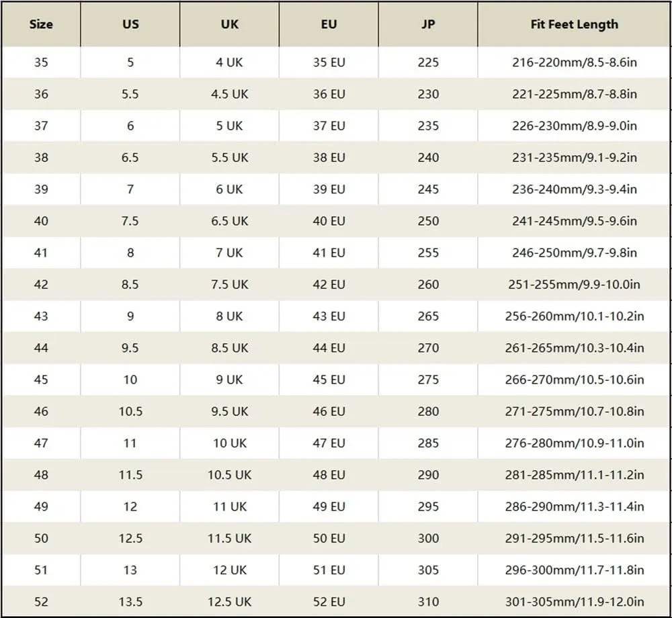Click the Fit Feet Length header
Image resolution: width=672 pixels, height=618 pixels.
[x=575, y=24]
